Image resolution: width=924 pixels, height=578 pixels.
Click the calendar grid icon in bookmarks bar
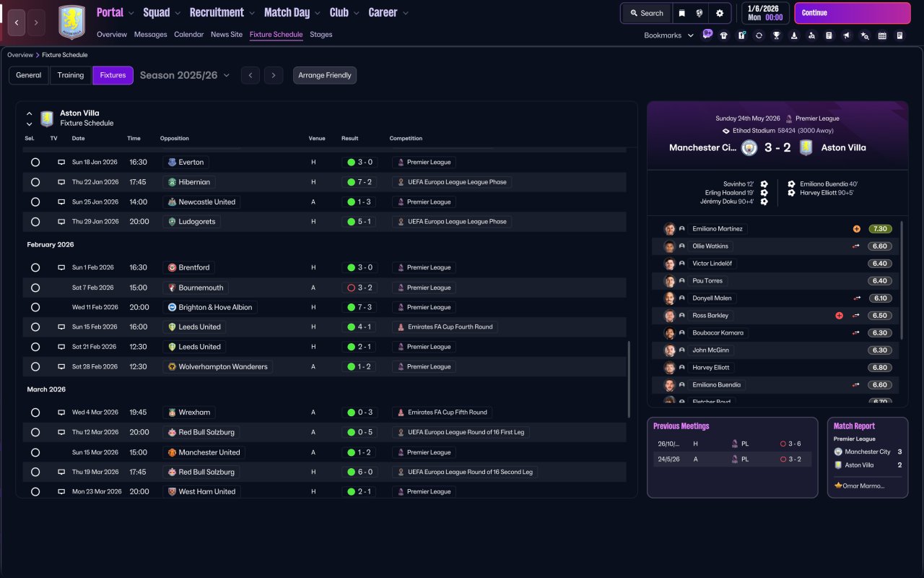882,35
